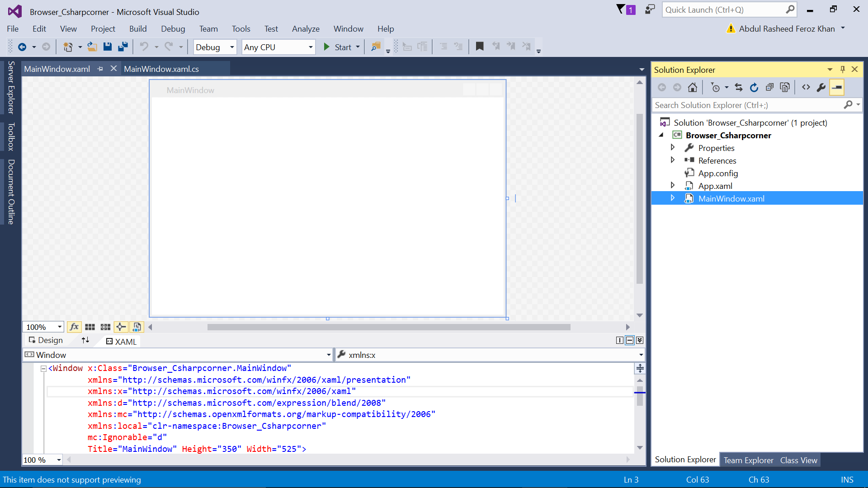Open the Server Explorer side panel

pyautogui.click(x=11, y=88)
